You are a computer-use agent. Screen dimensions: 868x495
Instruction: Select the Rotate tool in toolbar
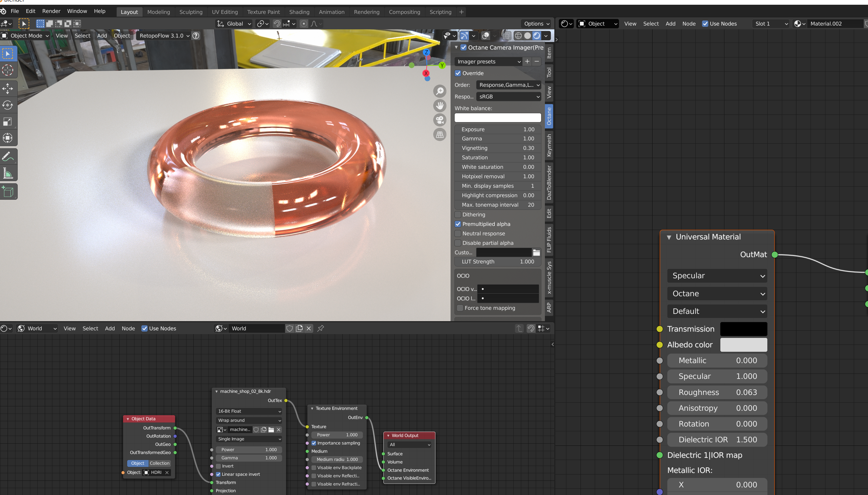click(8, 105)
